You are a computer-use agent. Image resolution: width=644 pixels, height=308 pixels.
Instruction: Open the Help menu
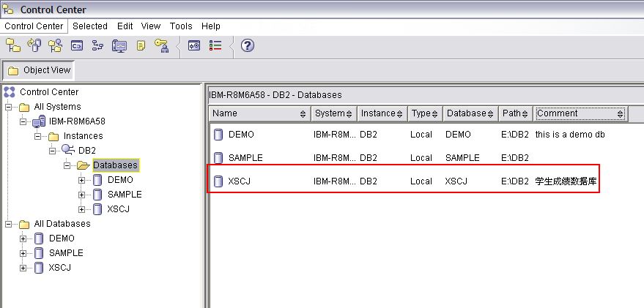pos(211,26)
